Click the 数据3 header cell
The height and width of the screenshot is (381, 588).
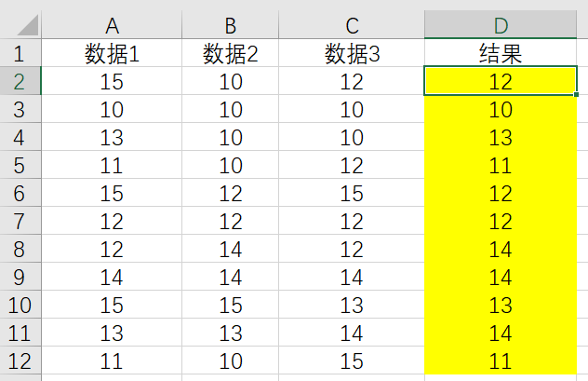[x=352, y=53]
